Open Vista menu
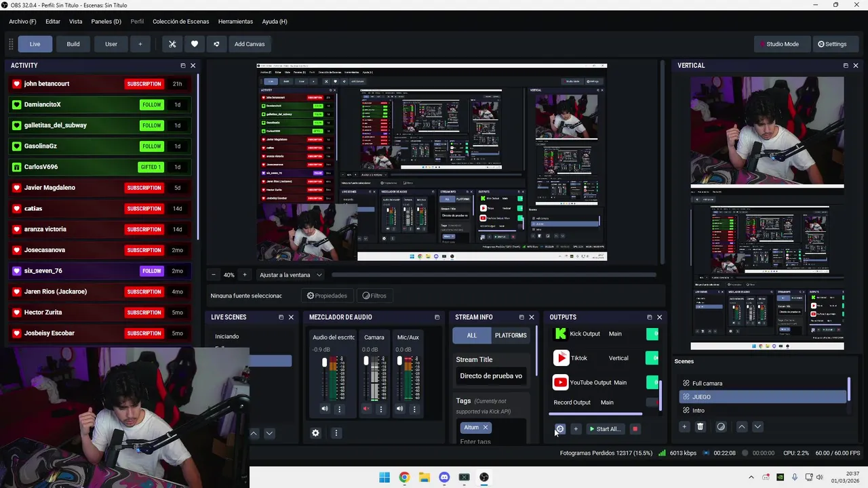 (75, 22)
